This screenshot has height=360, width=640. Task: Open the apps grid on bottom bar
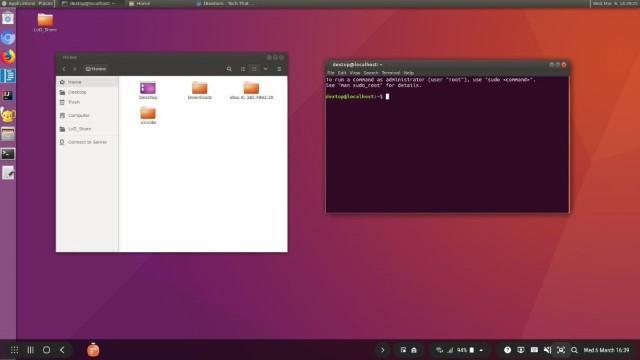click(x=14, y=350)
